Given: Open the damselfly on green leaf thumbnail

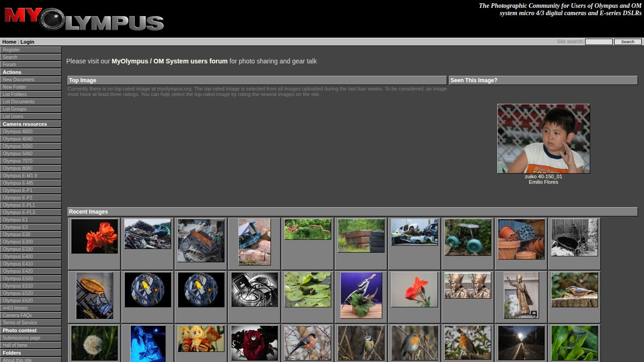Looking at the screenshot, I should [575, 343].
